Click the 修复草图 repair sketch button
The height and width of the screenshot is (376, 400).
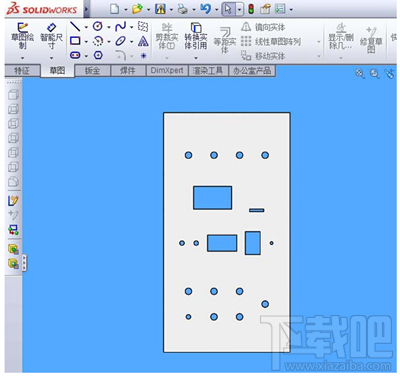(x=371, y=39)
